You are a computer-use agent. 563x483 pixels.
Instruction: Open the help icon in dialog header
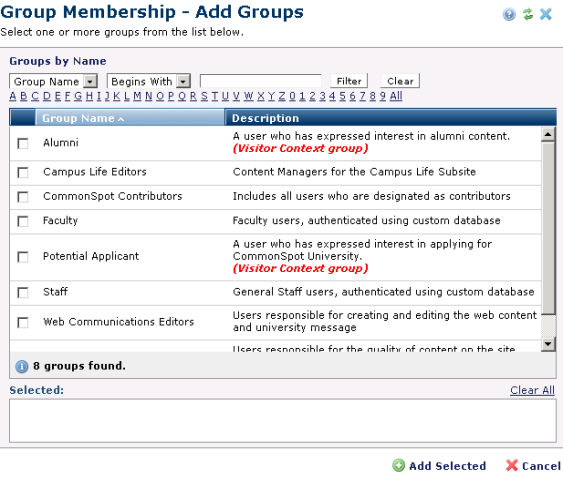tap(509, 14)
